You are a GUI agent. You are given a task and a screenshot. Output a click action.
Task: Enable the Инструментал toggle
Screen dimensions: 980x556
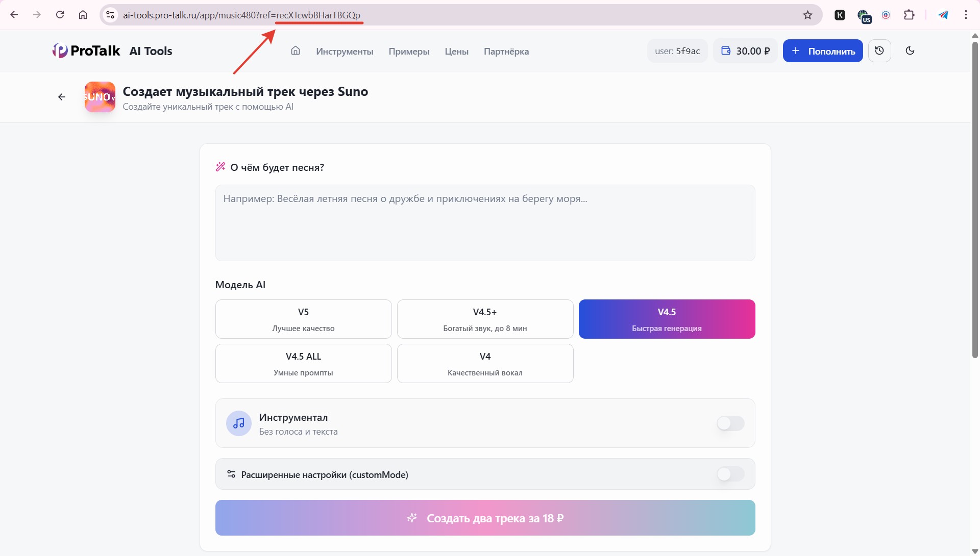(x=730, y=423)
